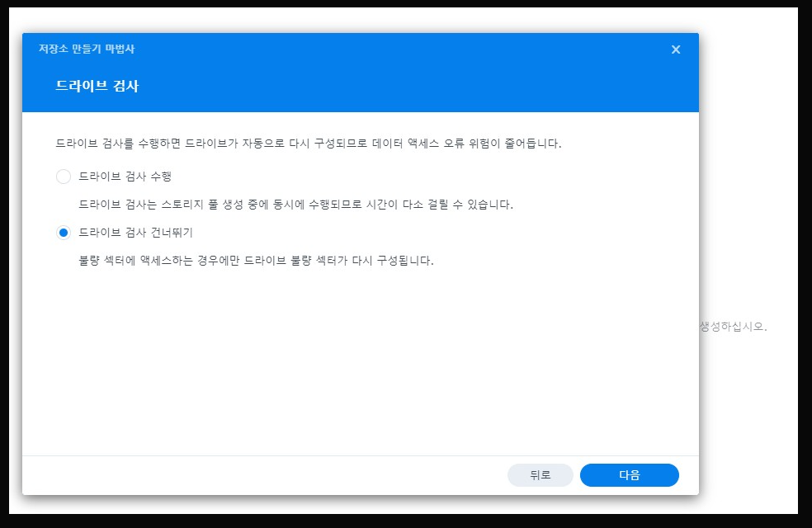Click the 드라이브 검사 heading
Image resolution: width=812 pixels, height=528 pixels.
97,86
